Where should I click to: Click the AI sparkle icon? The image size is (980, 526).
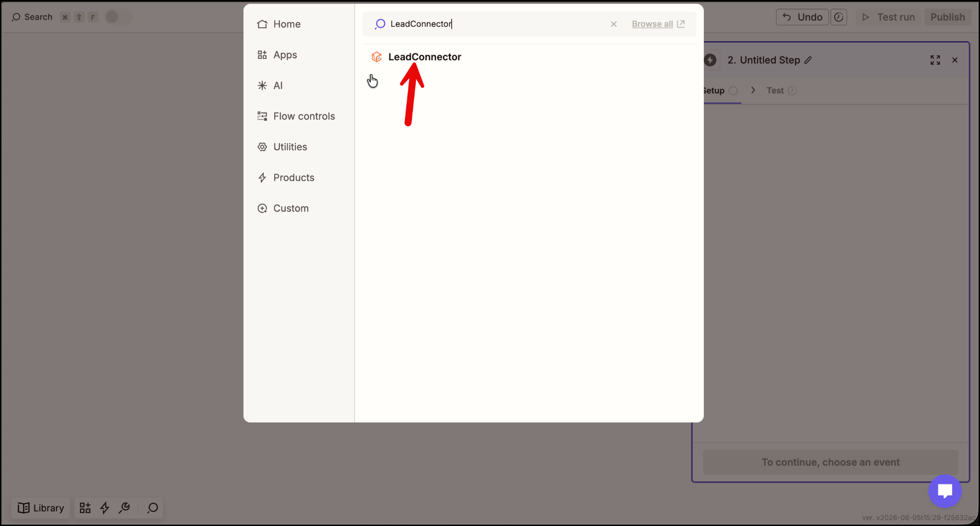pyautogui.click(x=262, y=85)
